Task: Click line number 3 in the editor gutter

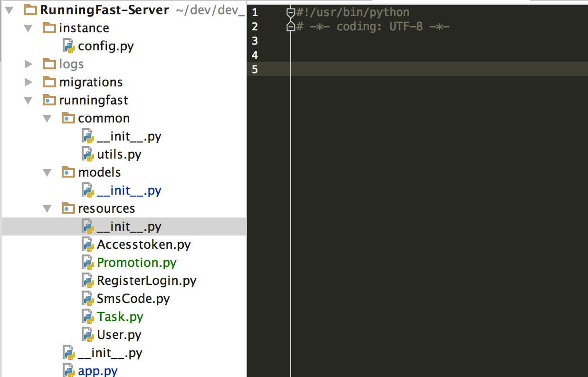Action: (x=255, y=41)
